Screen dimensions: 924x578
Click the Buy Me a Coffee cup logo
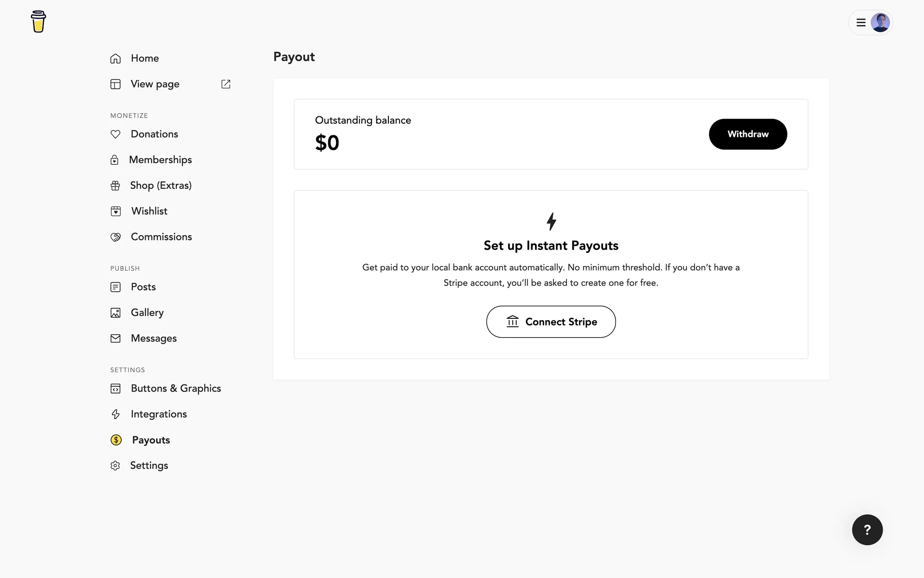click(x=38, y=22)
